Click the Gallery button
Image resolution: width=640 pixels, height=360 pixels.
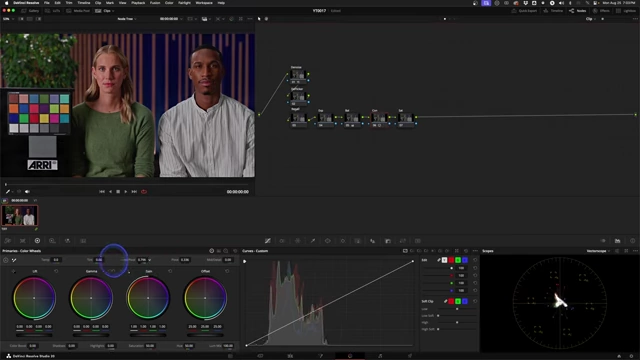tap(31, 11)
